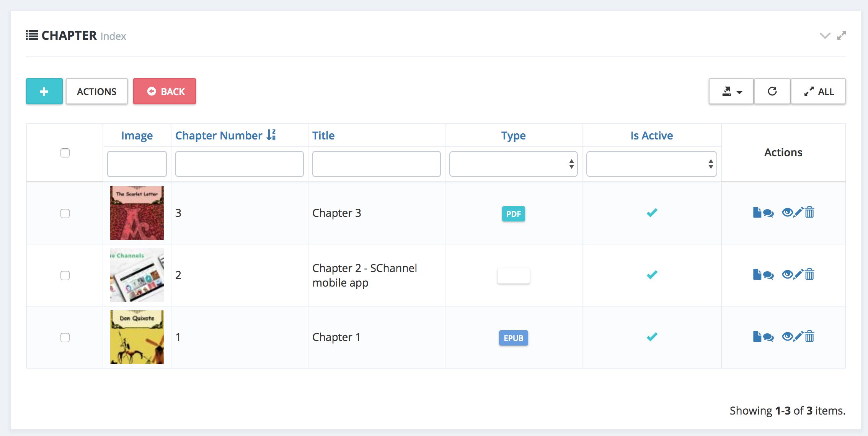
Task: Toggle the select-all header checkbox
Action: tap(65, 153)
